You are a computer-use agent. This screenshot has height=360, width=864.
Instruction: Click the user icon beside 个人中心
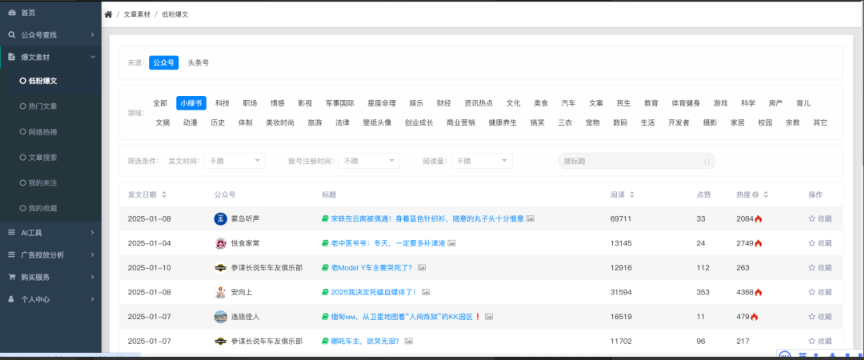[x=12, y=299]
